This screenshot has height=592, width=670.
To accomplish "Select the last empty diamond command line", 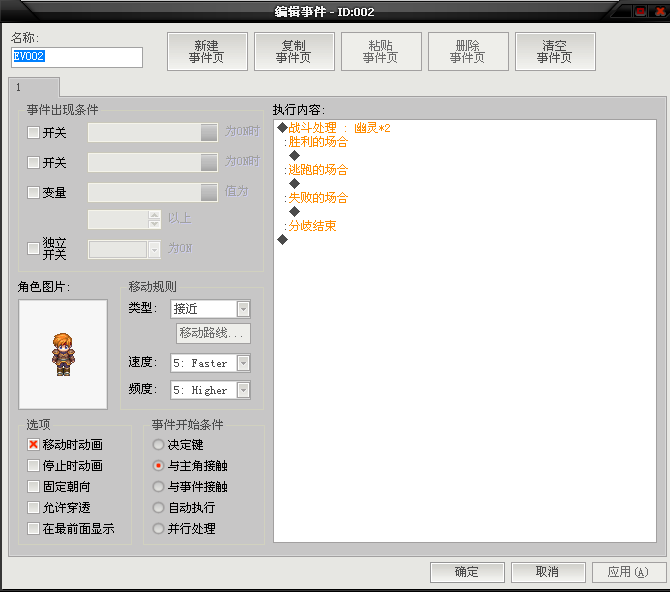I will point(464,240).
